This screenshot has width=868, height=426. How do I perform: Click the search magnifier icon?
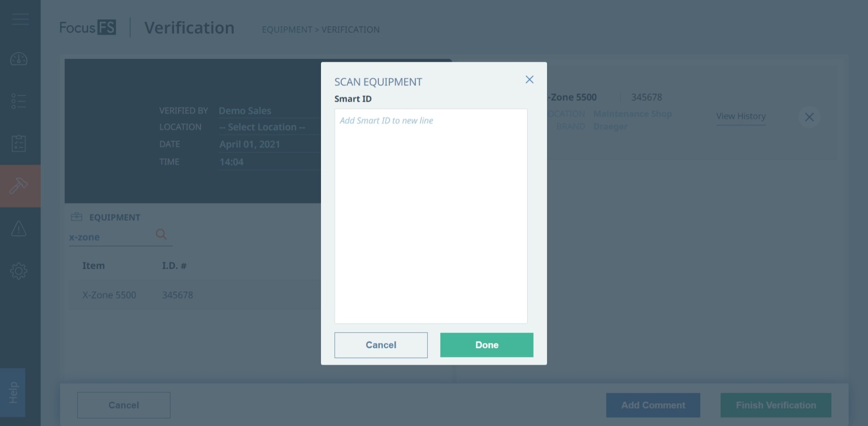click(x=161, y=234)
